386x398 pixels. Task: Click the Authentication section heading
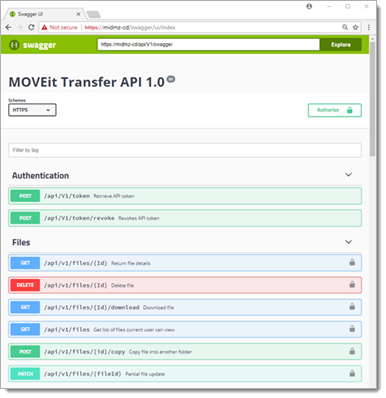(41, 175)
